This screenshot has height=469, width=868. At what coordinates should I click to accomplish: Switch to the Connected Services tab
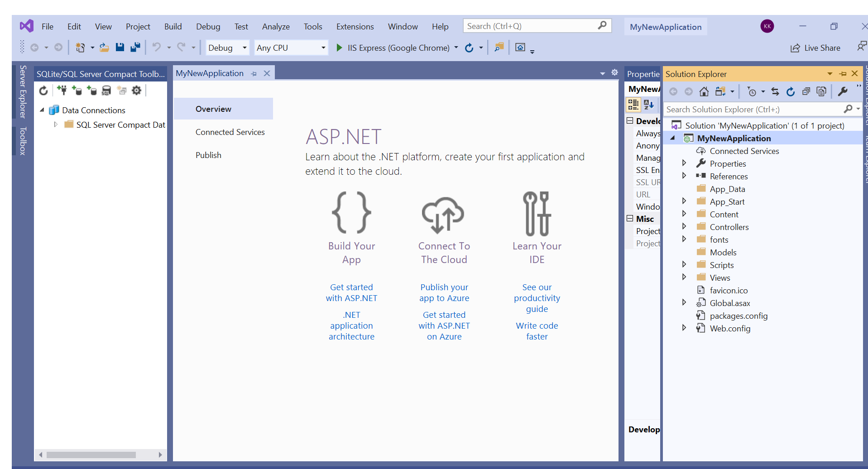pyautogui.click(x=230, y=132)
